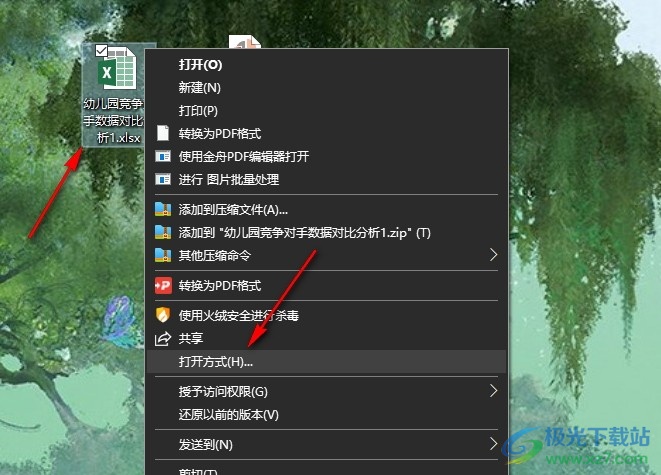Screen dimensions: 661x475
Task: Click the 金舟PDF编辑器 icon in the menu
Action: tap(163, 156)
